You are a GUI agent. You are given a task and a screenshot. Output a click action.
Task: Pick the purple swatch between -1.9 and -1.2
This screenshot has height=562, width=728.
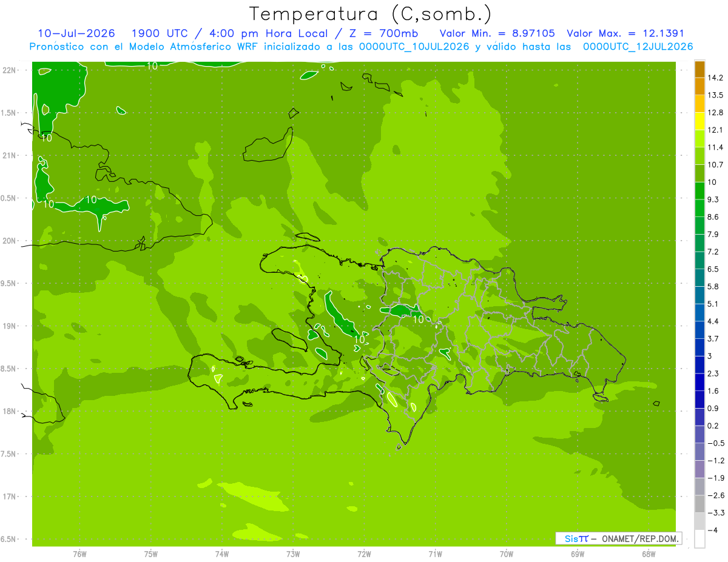tap(699, 469)
